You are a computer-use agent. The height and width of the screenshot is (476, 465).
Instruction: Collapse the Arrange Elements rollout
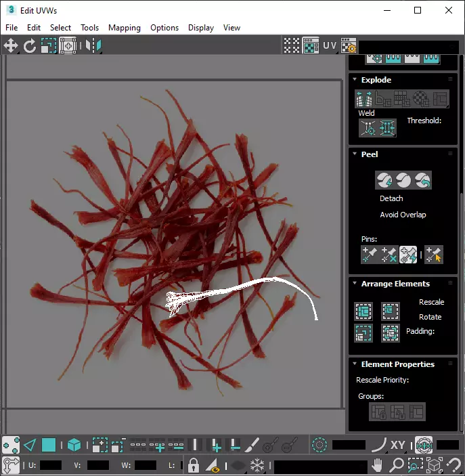pos(355,283)
